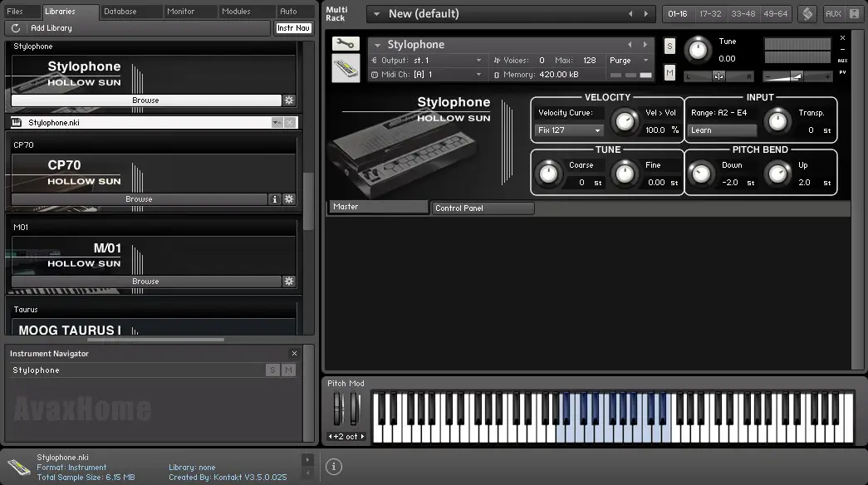Open the Master tab
The image size is (868, 485).
coord(379,207)
